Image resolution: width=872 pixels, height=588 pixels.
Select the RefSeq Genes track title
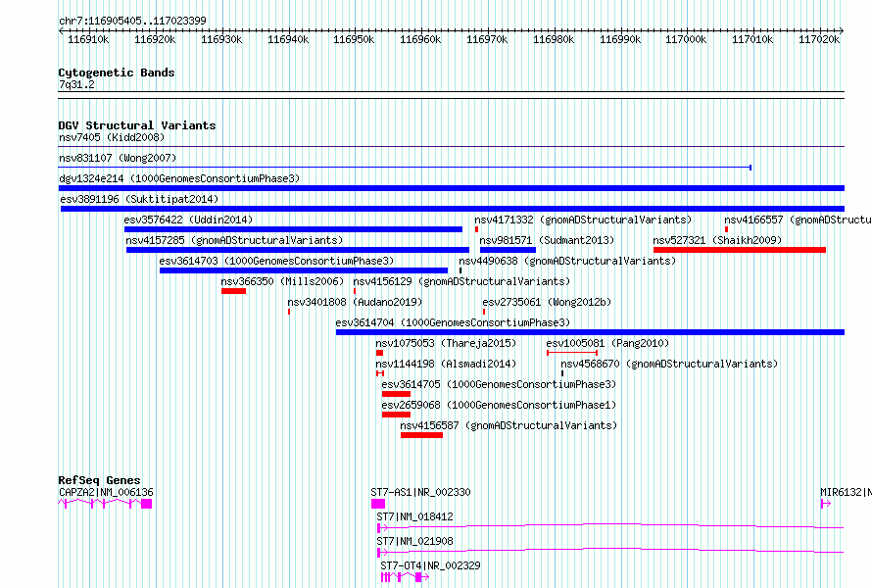99,480
